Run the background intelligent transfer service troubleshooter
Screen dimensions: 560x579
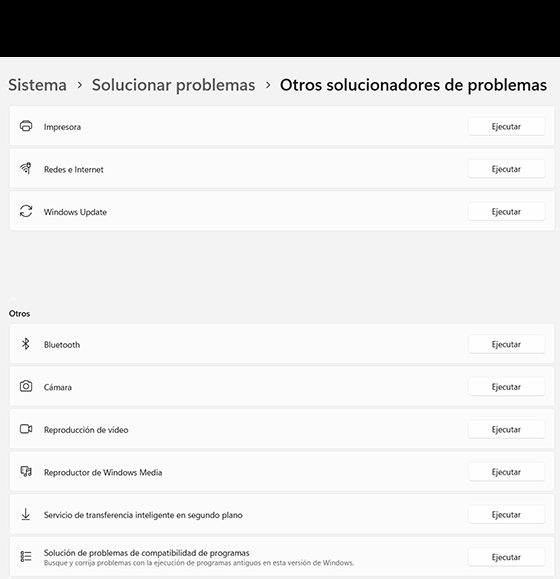(x=506, y=514)
